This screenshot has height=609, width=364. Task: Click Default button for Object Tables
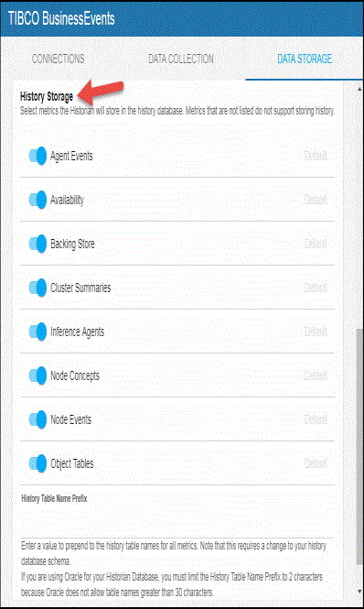coord(316,463)
